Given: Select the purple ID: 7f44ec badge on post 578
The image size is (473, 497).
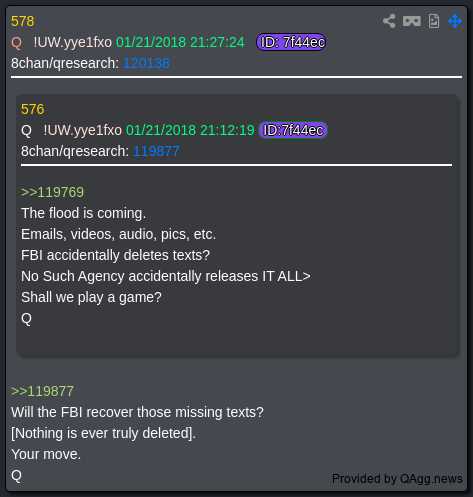Looking at the screenshot, I should pos(292,42).
